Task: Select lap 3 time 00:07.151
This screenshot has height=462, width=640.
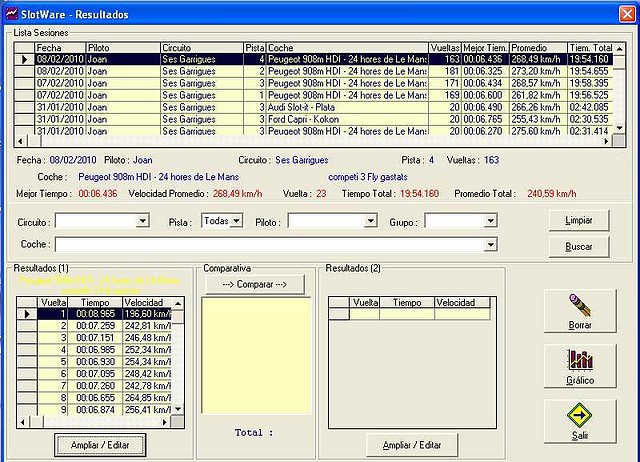Action: 95,338
